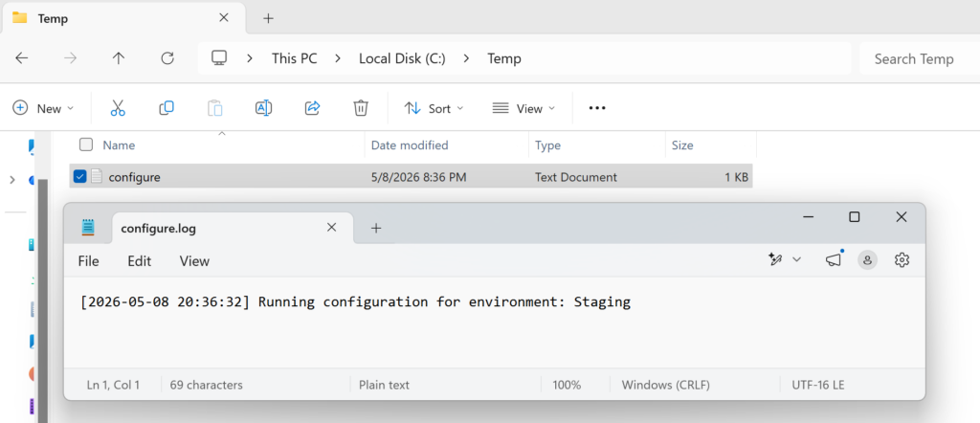Click the UTF-16 LE encoding indicator
This screenshot has width=980, height=423.
pos(817,385)
